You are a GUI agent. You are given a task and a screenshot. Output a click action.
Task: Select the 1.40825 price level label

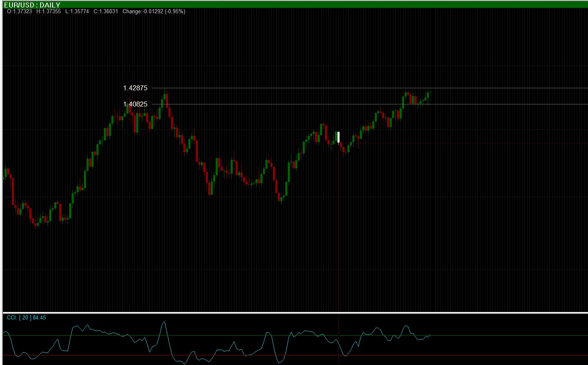[x=135, y=104]
